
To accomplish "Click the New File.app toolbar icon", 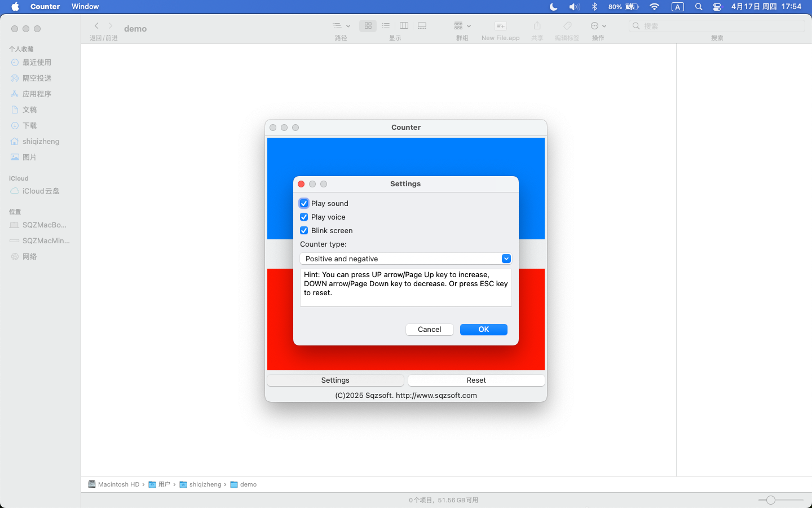I will [x=501, y=26].
